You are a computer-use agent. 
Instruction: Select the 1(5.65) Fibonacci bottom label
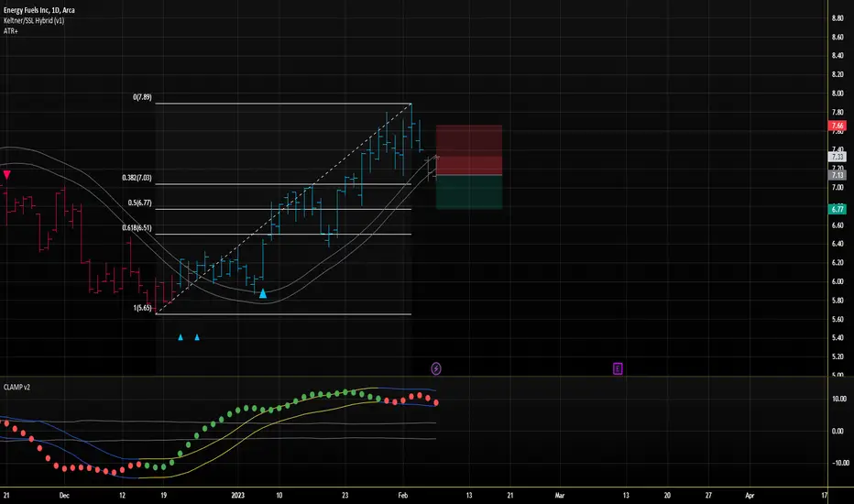coord(142,308)
